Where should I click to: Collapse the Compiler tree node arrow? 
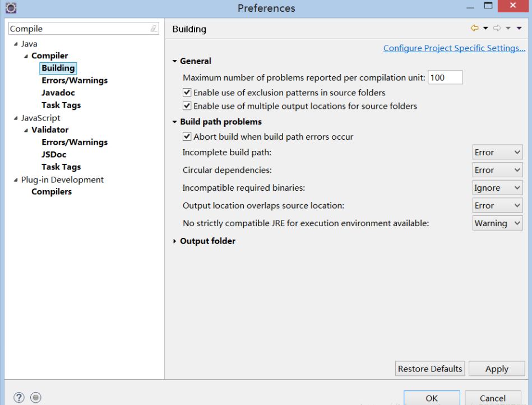click(26, 56)
